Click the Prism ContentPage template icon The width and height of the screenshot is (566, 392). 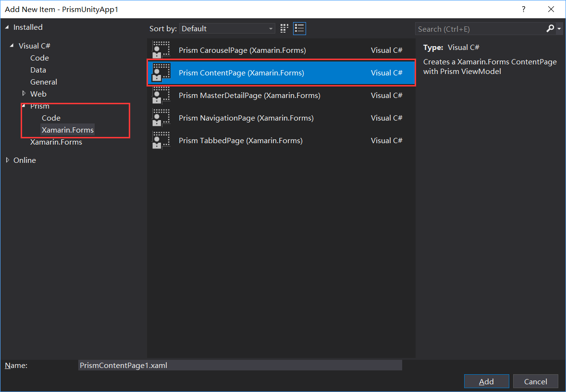161,73
